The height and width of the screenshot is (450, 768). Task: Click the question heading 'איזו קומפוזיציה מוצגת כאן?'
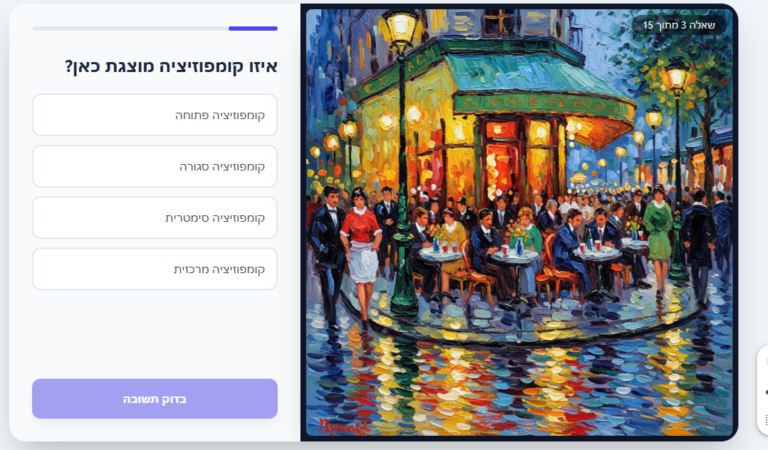point(171,66)
